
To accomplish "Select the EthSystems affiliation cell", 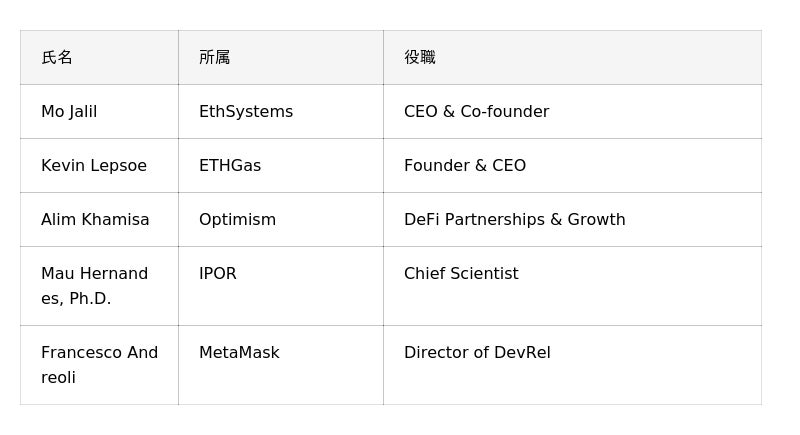I will pos(281,111).
